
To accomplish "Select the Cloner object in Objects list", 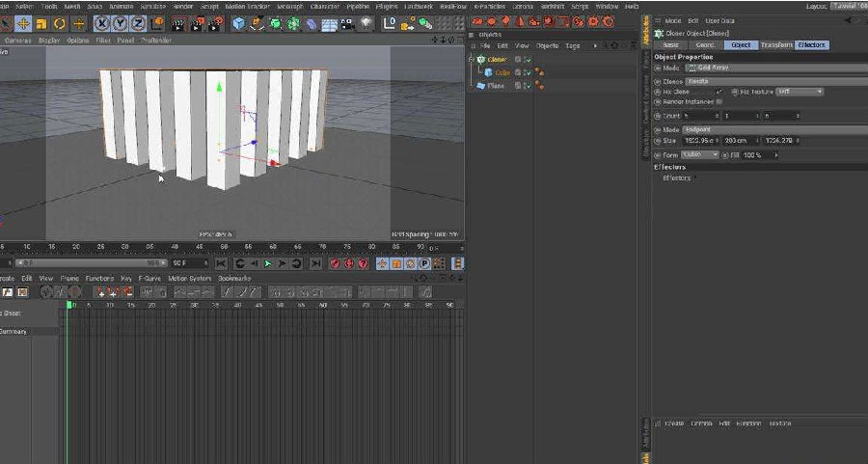I will [x=497, y=60].
